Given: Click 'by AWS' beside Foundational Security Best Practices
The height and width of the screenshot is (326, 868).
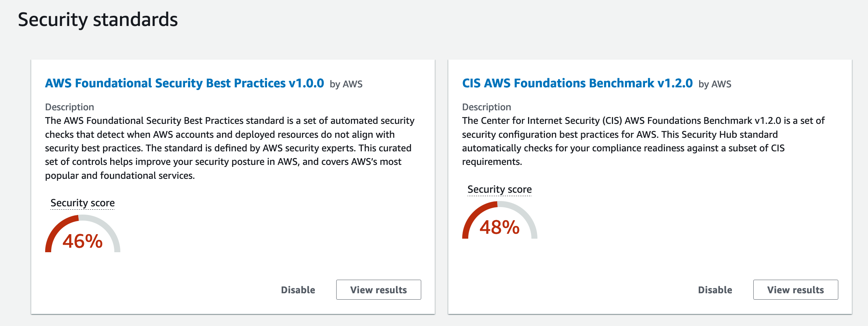Looking at the screenshot, I should 346,84.
